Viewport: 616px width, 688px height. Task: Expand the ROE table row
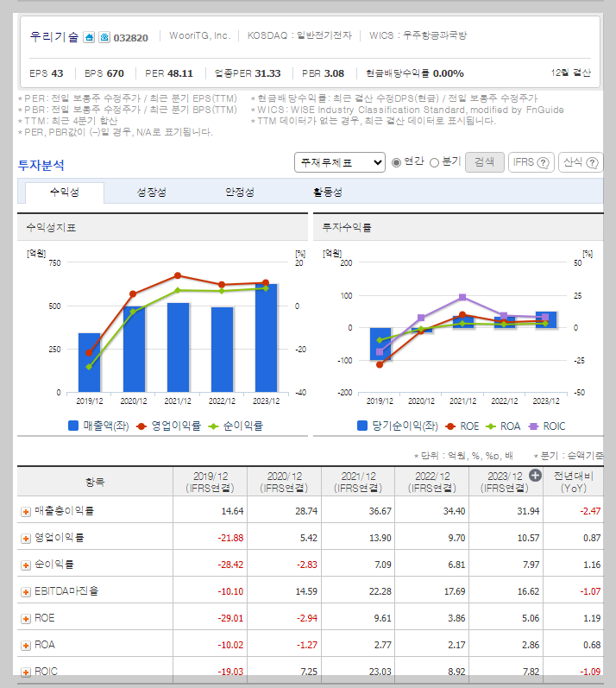click(26, 619)
